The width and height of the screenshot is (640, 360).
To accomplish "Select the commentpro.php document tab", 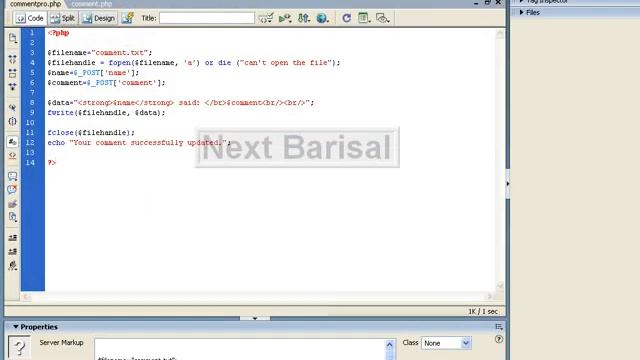I will [35, 4].
